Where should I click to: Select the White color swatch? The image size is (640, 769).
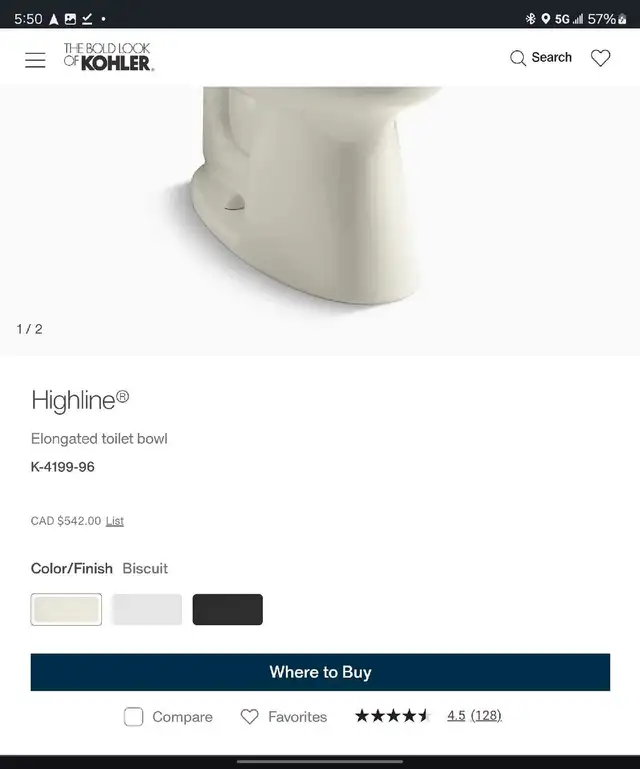point(147,609)
